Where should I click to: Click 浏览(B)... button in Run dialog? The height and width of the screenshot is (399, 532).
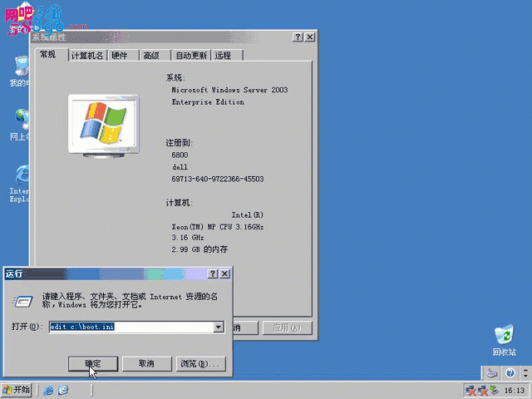coord(200,364)
